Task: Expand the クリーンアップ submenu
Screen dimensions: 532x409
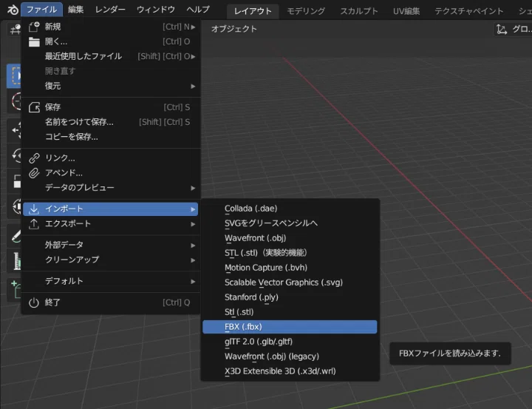Action: [x=111, y=260]
